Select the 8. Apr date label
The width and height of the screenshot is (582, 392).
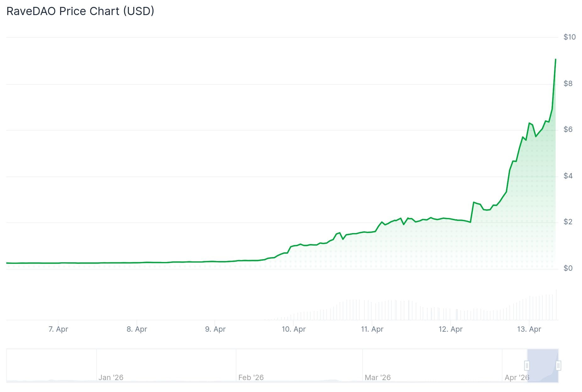pyautogui.click(x=137, y=329)
